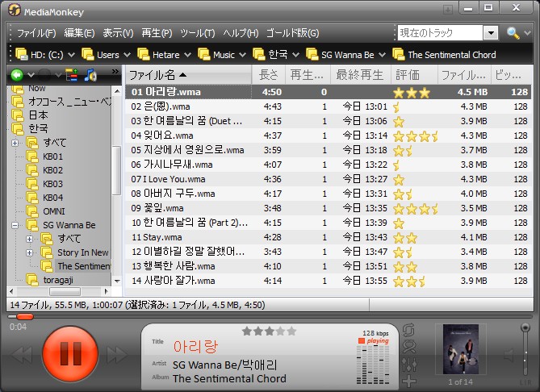Click the search text input field

point(440,33)
